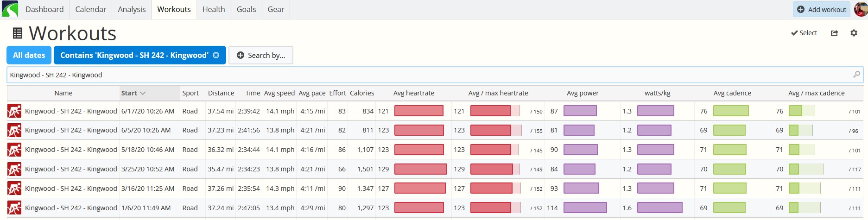
Task: Click the export share icon
Action: click(x=834, y=33)
